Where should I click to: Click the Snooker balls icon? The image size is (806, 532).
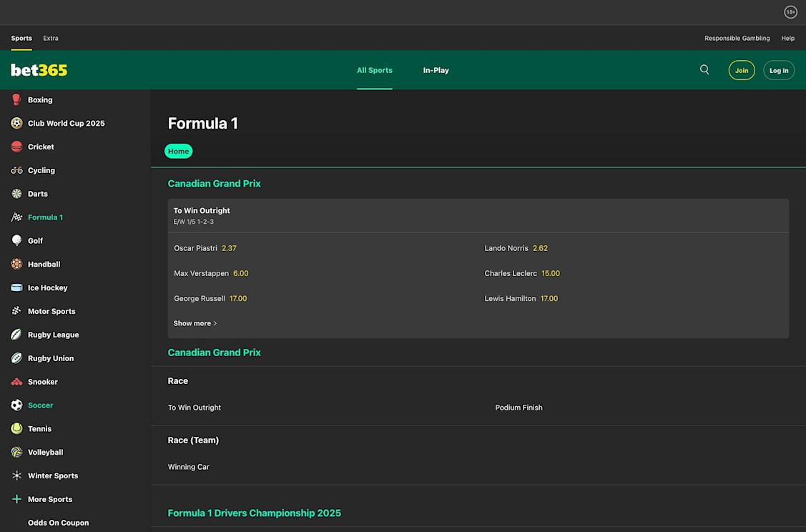click(16, 382)
